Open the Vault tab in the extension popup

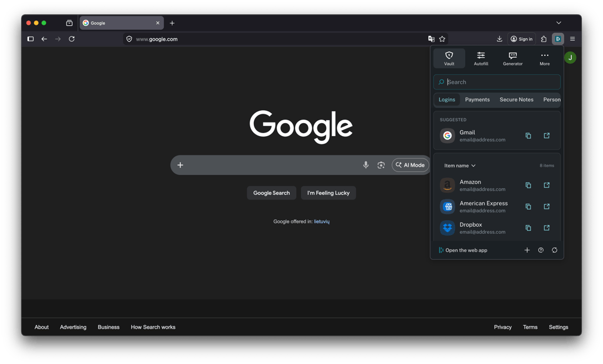pyautogui.click(x=449, y=58)
